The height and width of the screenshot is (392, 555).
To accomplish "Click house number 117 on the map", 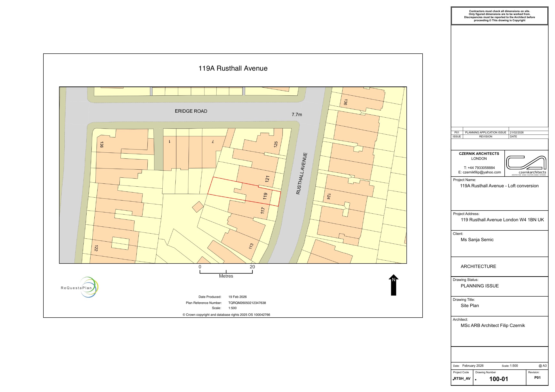I will click(x=263, y=210).
